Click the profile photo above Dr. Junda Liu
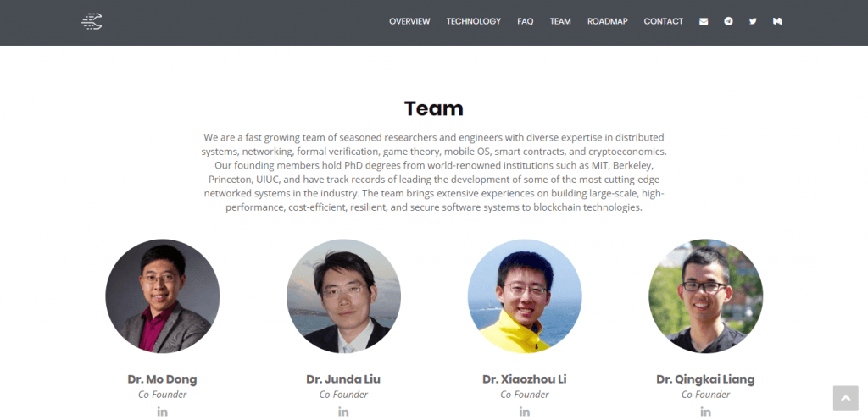868x420 pixels. pyautogui.click(x=343, y=296)
